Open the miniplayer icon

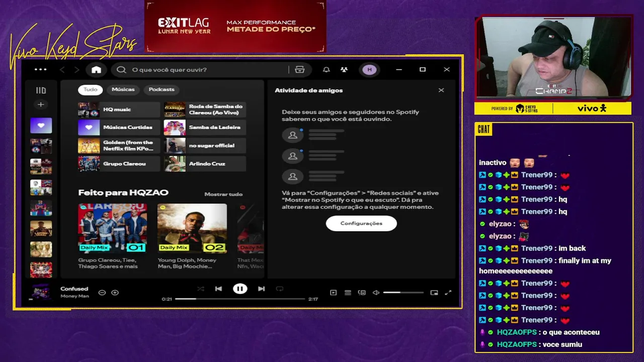[x=434, y=293]
